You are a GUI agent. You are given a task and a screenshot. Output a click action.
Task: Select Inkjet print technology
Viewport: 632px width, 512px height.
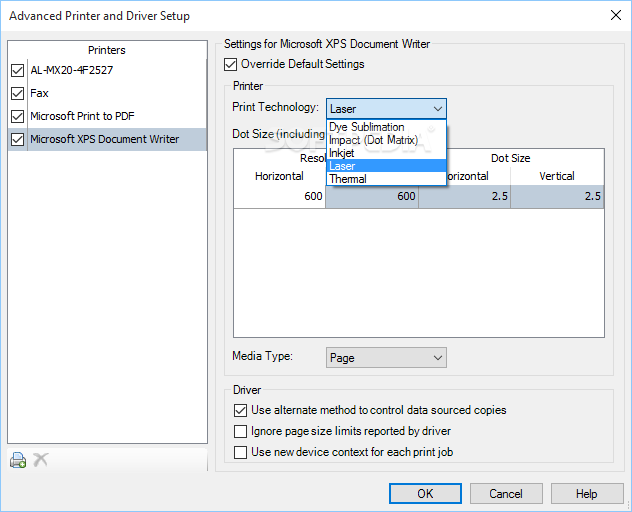pyautogui.click(x=386, y=153)
